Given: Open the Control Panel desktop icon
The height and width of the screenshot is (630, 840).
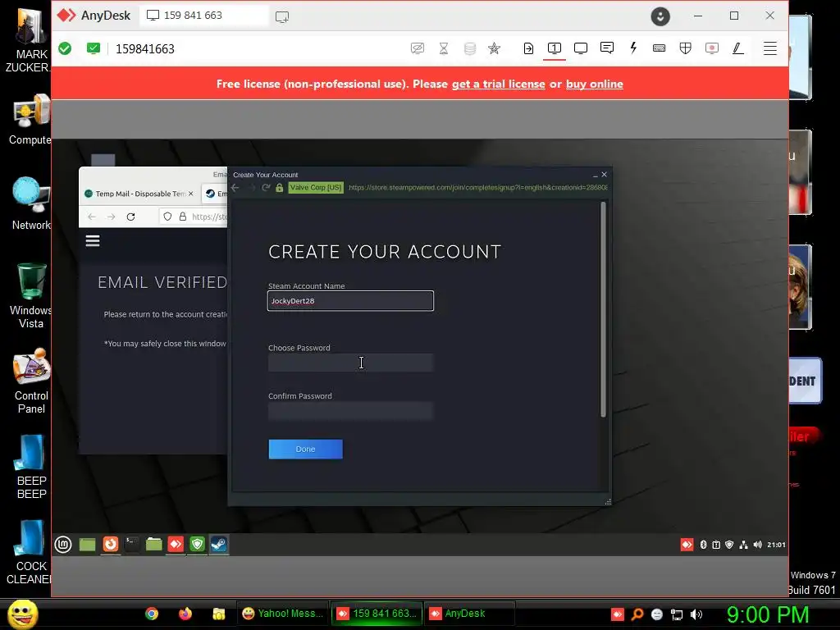Looking at the screenshot, I should (x=31, y=381).
